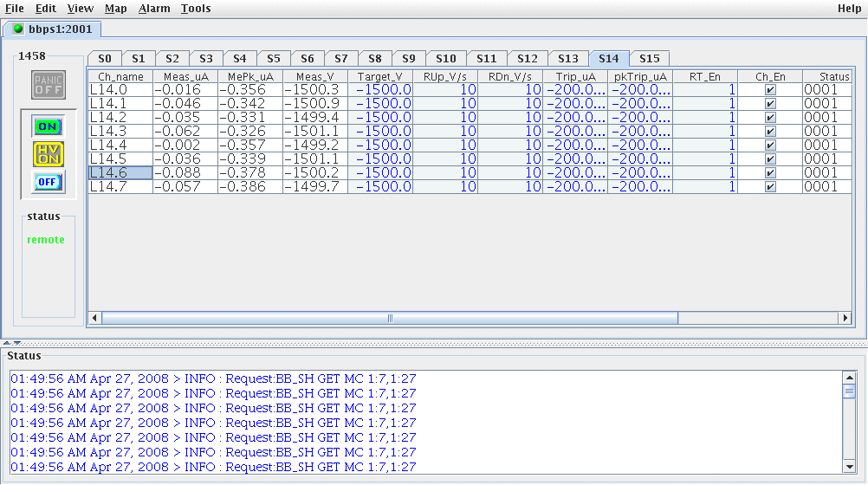Toggle Ch_En checkbox for L14.3
868x485 pixels.
tap(770, 132)
